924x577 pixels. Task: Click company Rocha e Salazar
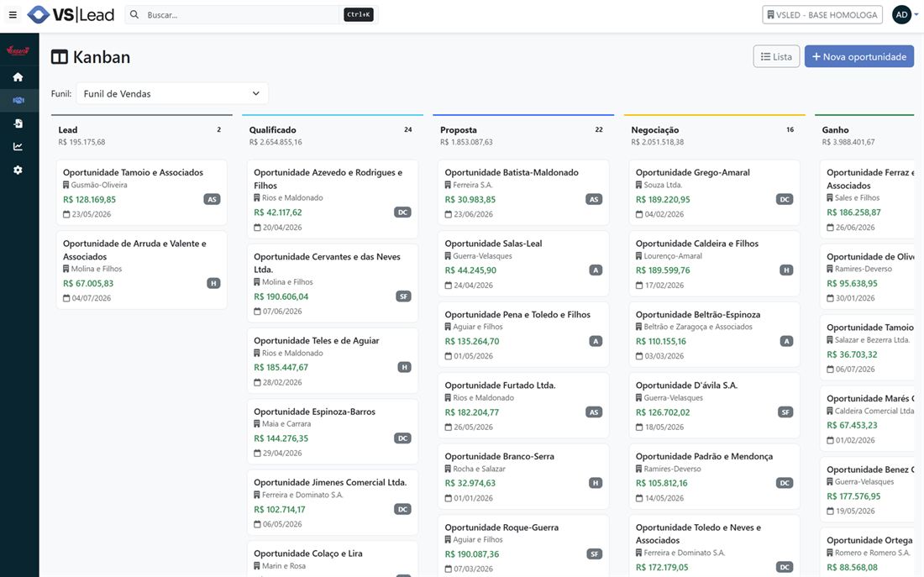(x=479, y=469)
